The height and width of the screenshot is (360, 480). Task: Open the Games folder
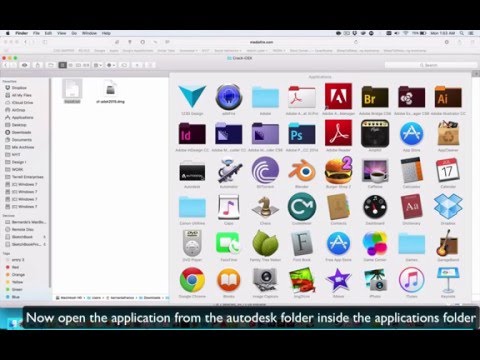click(x=411, y=244)
